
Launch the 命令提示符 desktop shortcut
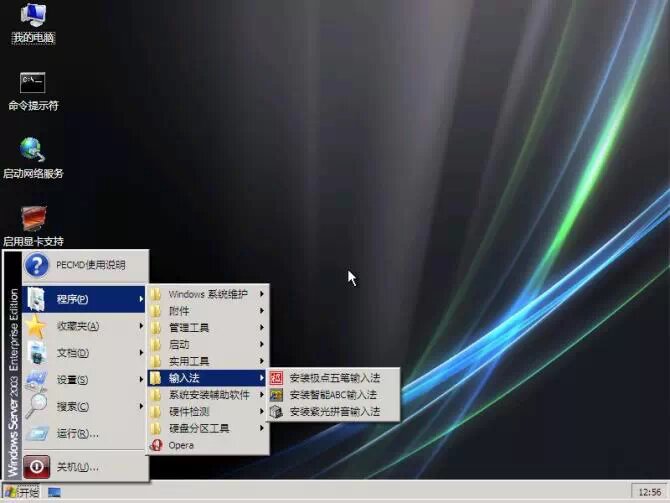pos(33,91)
